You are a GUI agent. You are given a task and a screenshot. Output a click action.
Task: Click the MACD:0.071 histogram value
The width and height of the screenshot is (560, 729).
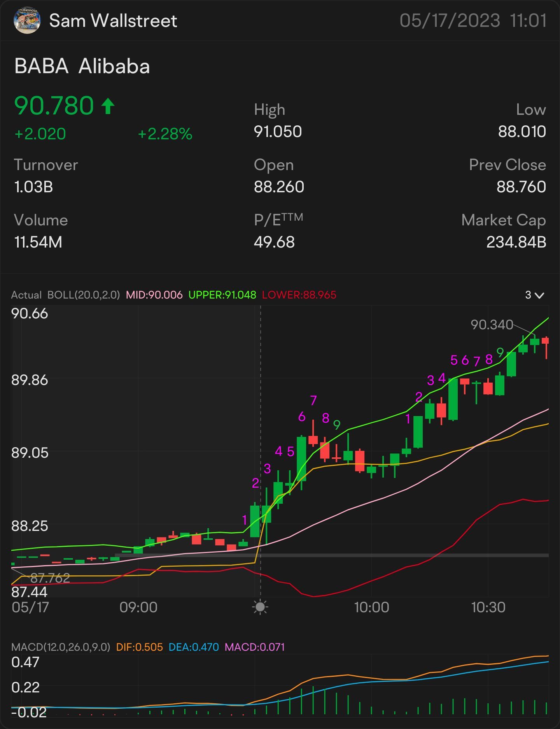[x=255, y=647]
